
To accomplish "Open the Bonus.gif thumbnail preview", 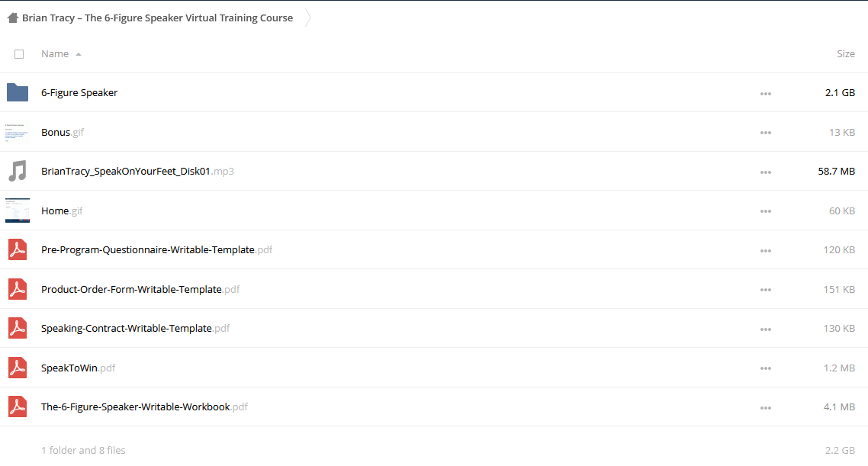I will tap(18, 132).
